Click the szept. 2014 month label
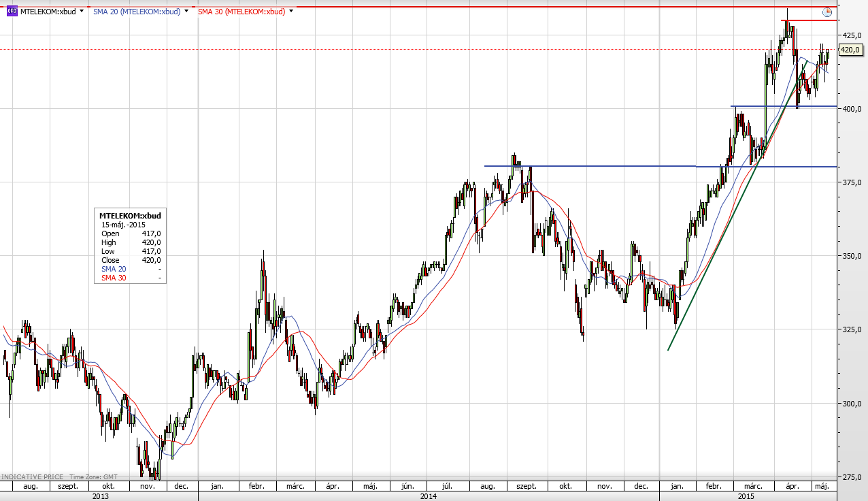Screen dimensions: 868x501 pyautogui.click(x=527, y=487)
